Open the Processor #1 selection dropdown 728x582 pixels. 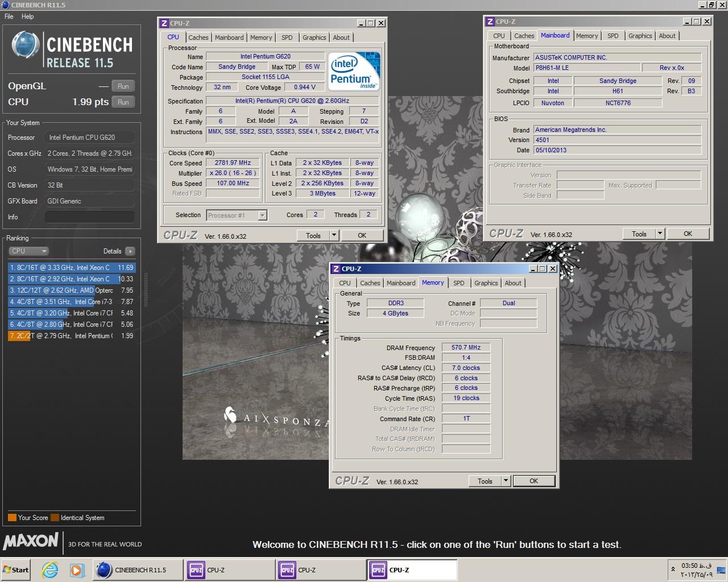(x=237, y=215)
